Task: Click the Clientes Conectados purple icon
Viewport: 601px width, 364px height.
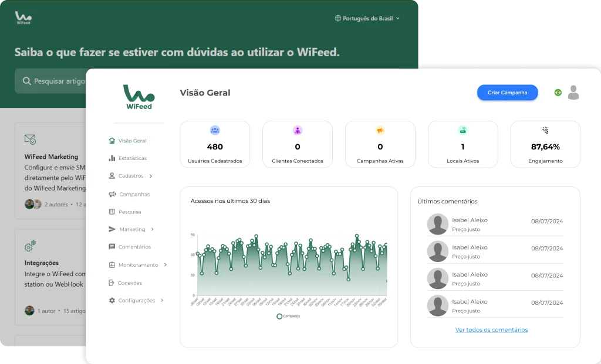Action: click(x=298, y=130)
